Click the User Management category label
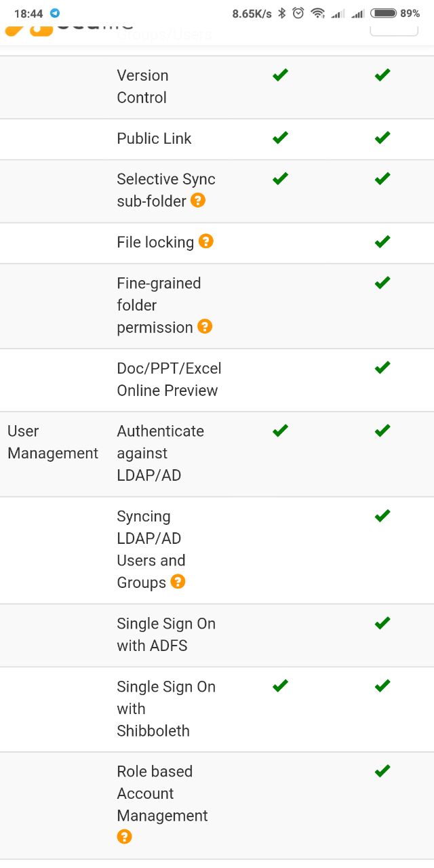Screen dimensions: 434x868 pos(53,442)
